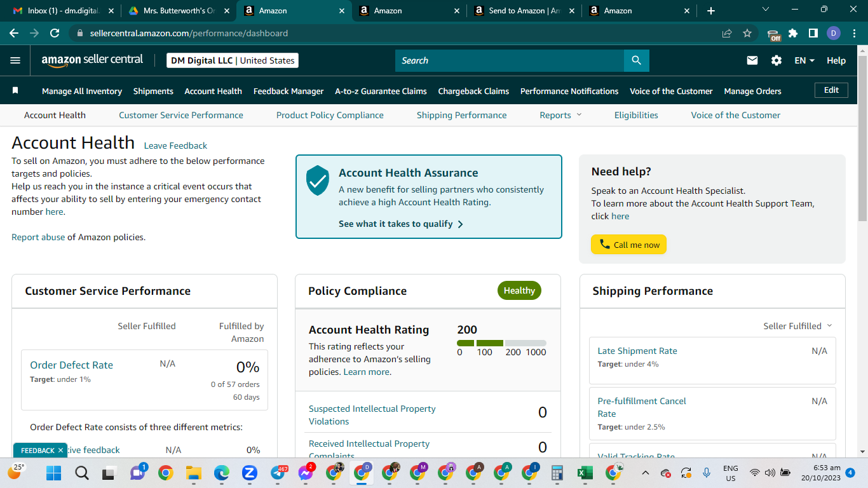868x488 pixels.
Task: Click the bookmark flag icon in the navigation bar
Action: tap(15, 91)
